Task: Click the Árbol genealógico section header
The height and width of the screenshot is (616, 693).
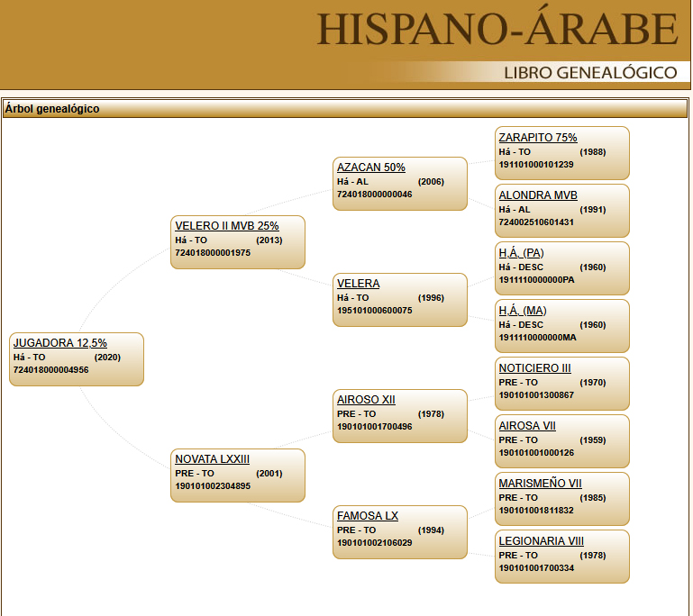Action: [x=52, y=109]
